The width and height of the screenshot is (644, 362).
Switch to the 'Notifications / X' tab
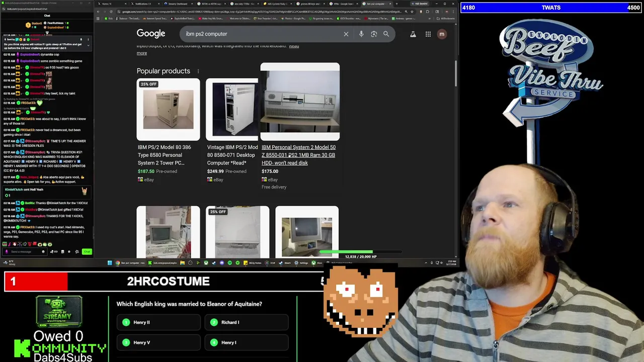[x=146, y=4]
